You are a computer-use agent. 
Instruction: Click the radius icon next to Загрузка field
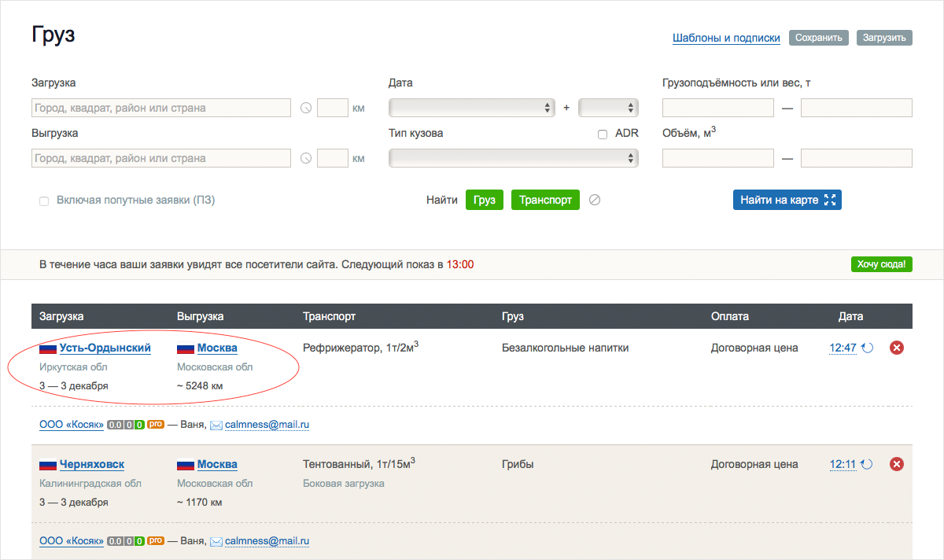pos(306,109)
